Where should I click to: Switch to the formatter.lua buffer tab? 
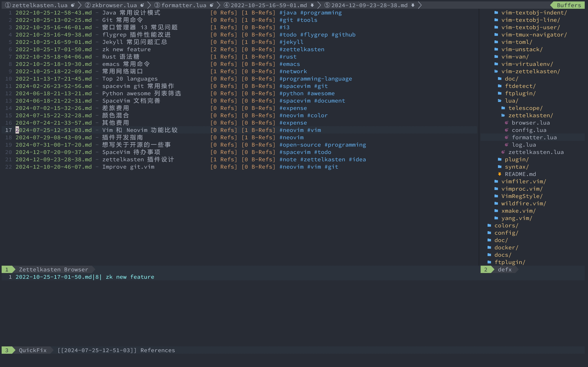(184, 5)
